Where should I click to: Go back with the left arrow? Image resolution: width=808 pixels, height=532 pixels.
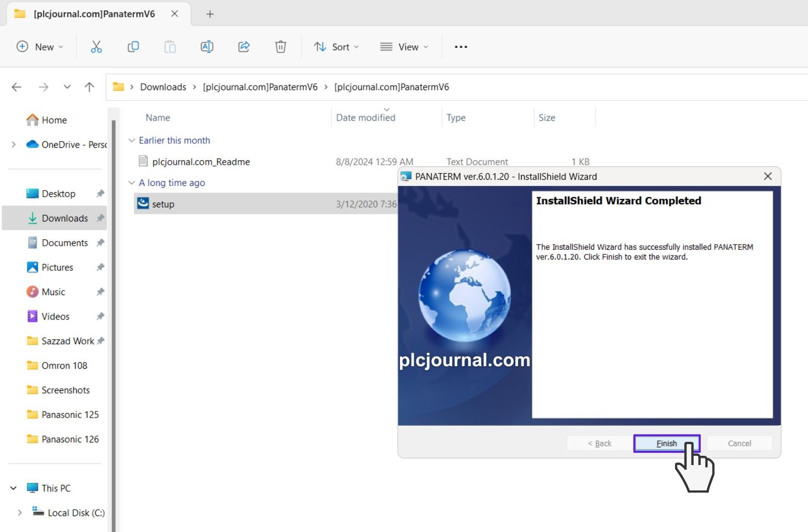(x=16, y=87)
